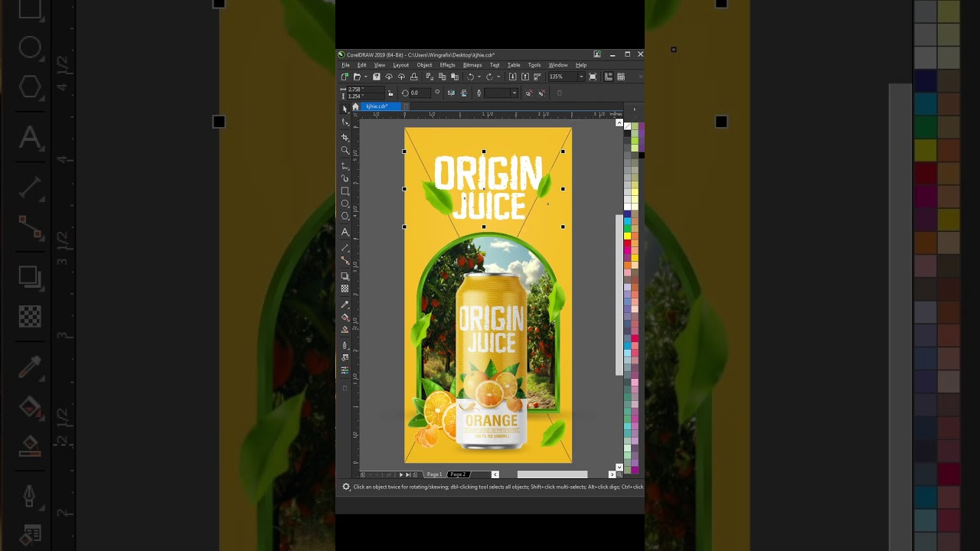Expand the standard toolbar overflow chevron

pyautogui.click(x=640, y=77)
